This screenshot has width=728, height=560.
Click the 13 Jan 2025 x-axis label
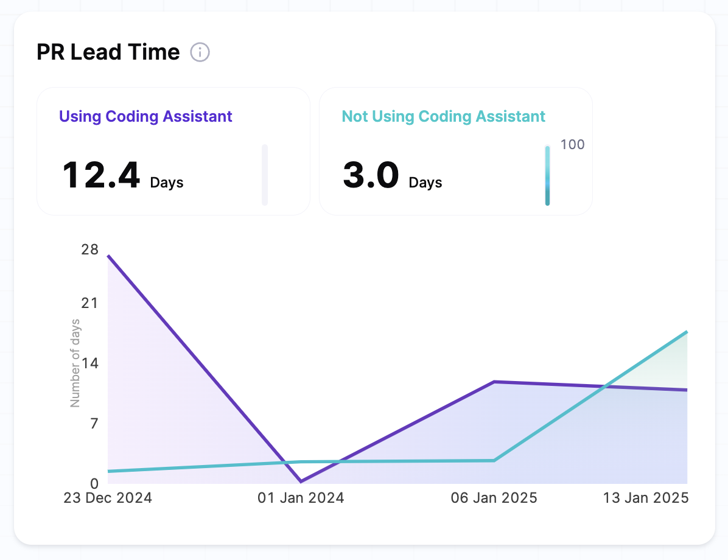click(646, 498)
